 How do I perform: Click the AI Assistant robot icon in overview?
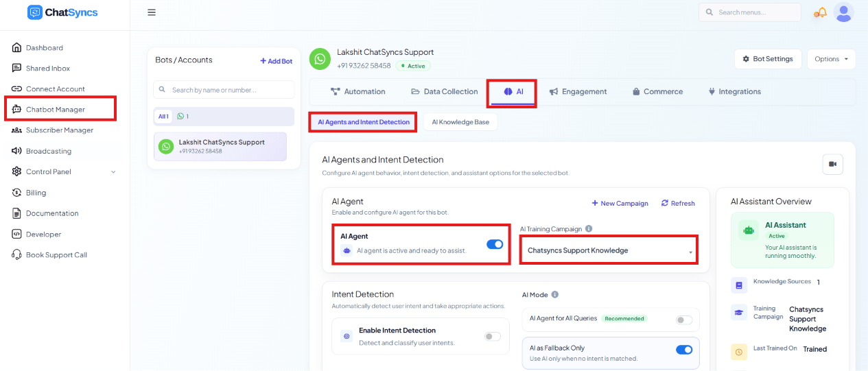(x=748, y=230)
